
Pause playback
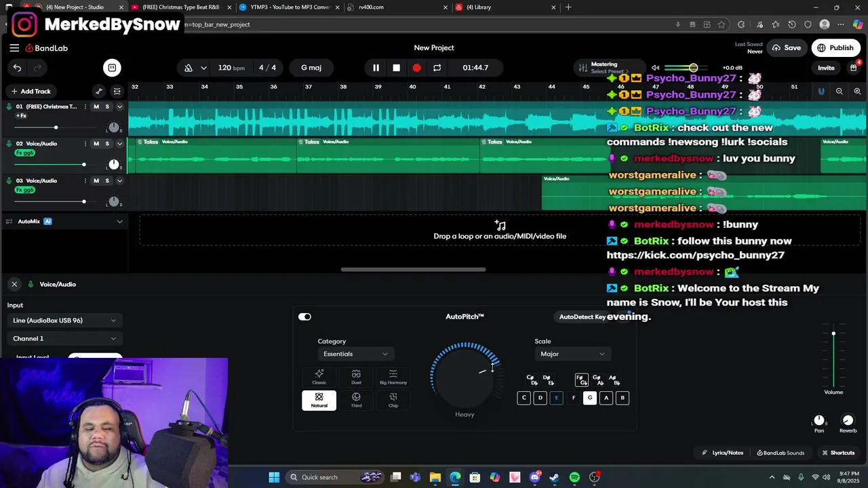[376, 68]
